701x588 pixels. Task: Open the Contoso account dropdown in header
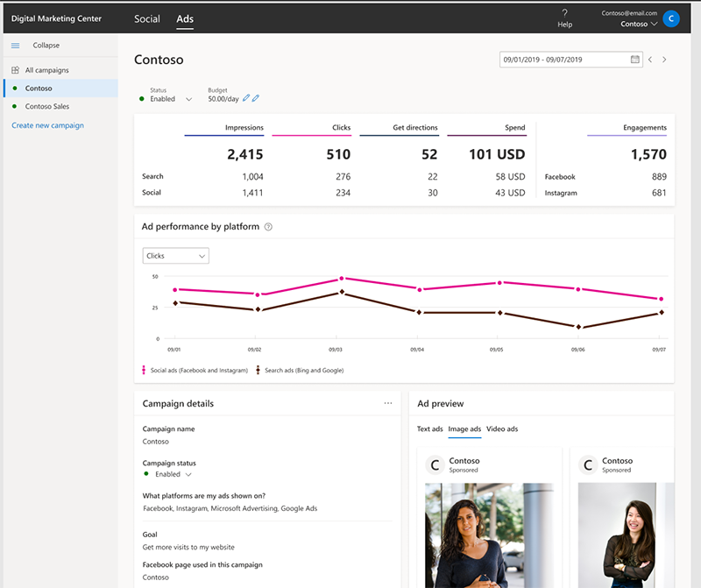(x=639, y=25)
